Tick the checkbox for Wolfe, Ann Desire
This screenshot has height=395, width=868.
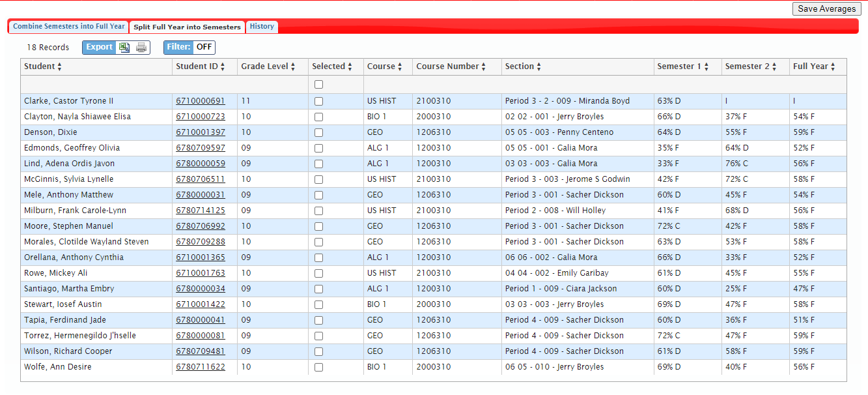pos(318,368)
